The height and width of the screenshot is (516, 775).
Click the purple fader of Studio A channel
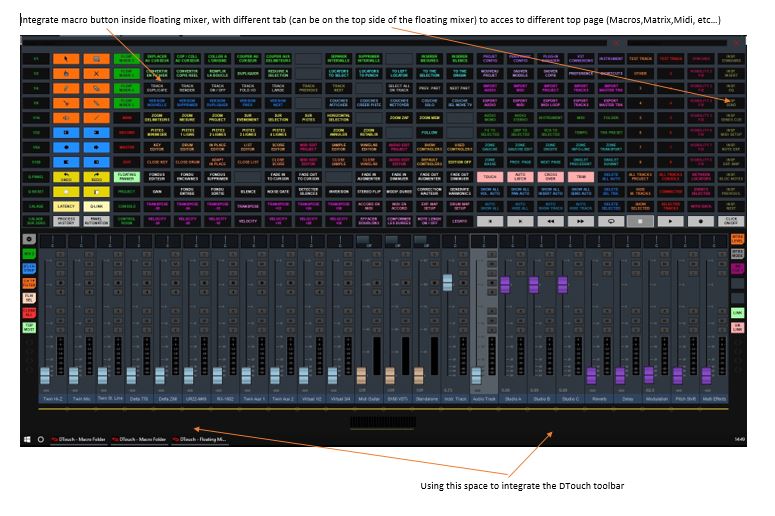pos(505,285)
